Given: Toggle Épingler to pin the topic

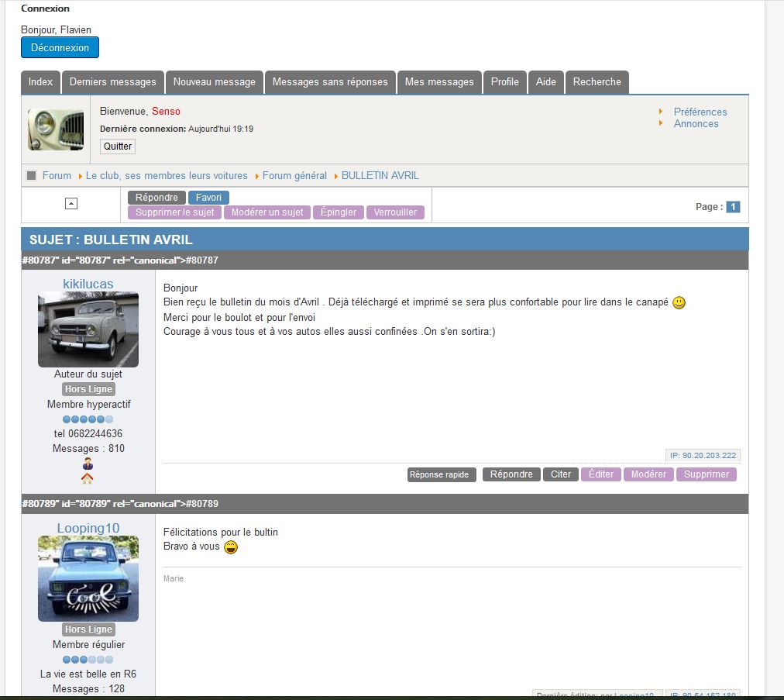Looking at the screenshot, I should pos(339,212).
